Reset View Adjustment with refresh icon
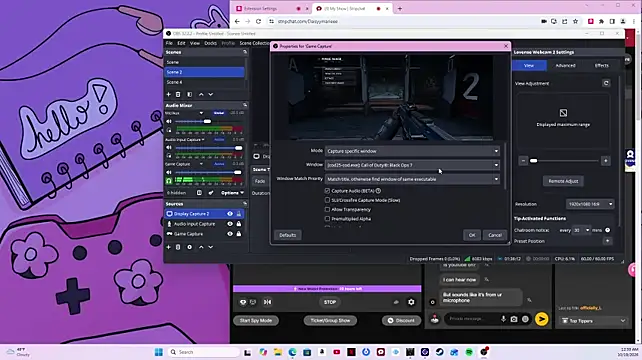642x360 pixels. pos(606,83)
